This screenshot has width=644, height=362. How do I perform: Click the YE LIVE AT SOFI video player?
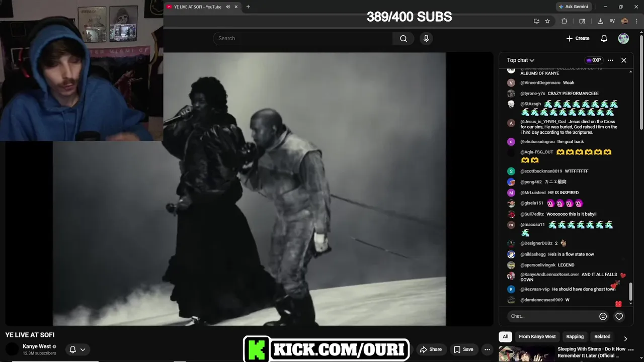click(x=249, y=189)
